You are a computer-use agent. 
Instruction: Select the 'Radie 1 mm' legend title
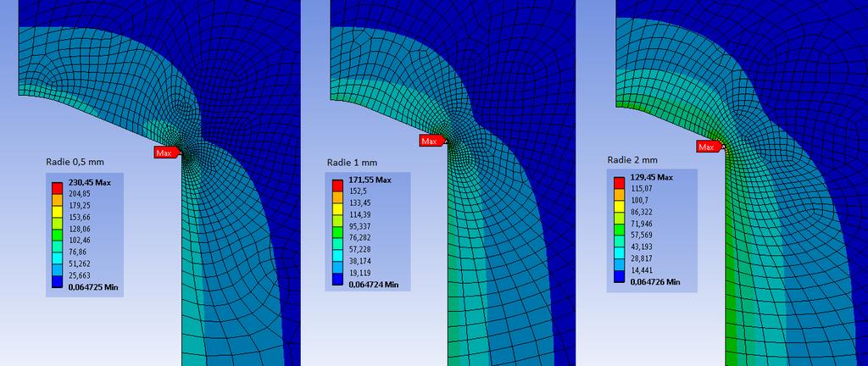352,163
